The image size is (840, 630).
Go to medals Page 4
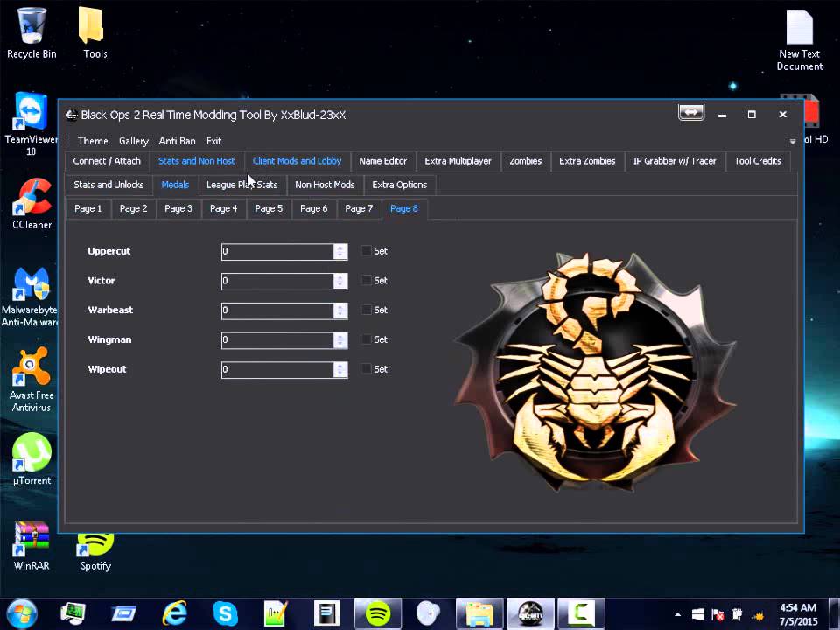(x=223, y=208)
